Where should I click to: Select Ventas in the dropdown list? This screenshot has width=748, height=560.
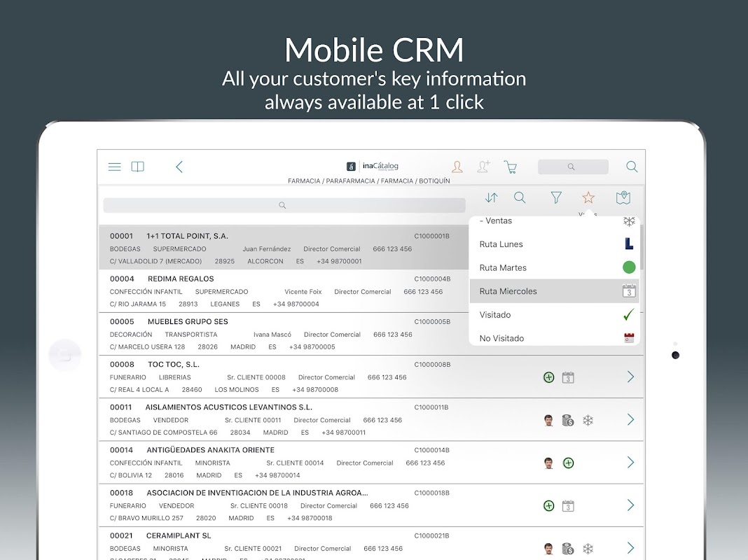554,221
